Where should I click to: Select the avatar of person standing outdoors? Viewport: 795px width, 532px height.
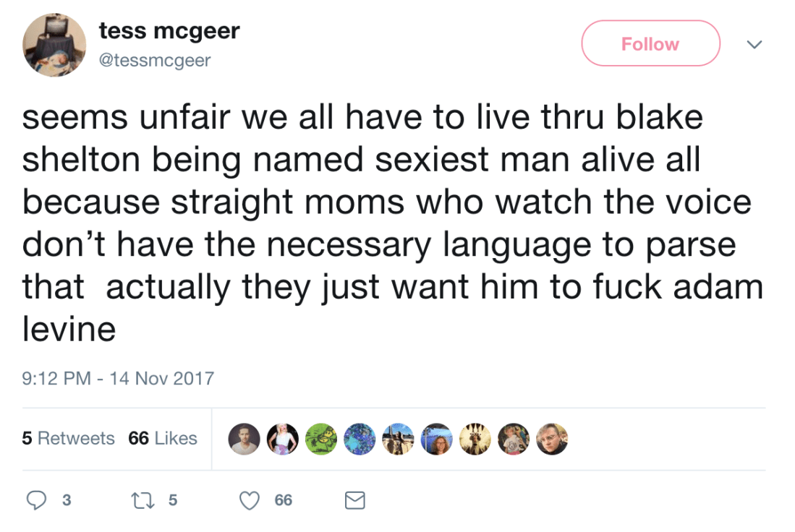click(x=398, y=439)
